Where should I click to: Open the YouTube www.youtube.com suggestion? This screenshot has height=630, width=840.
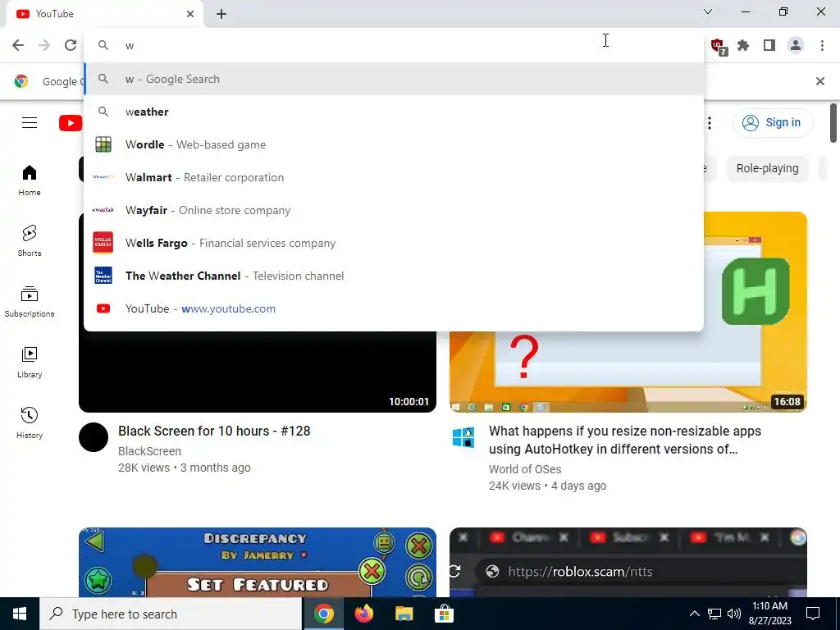394,308
